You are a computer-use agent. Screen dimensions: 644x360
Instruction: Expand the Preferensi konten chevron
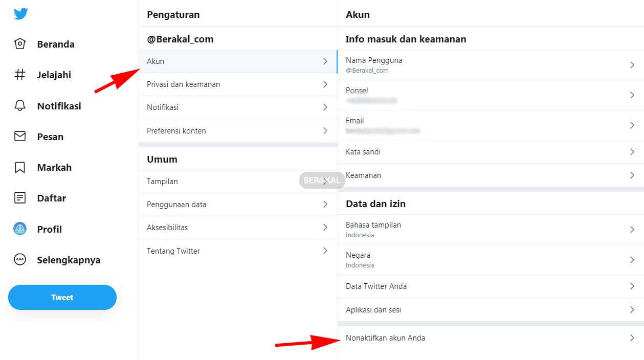(x=325, y=131)
